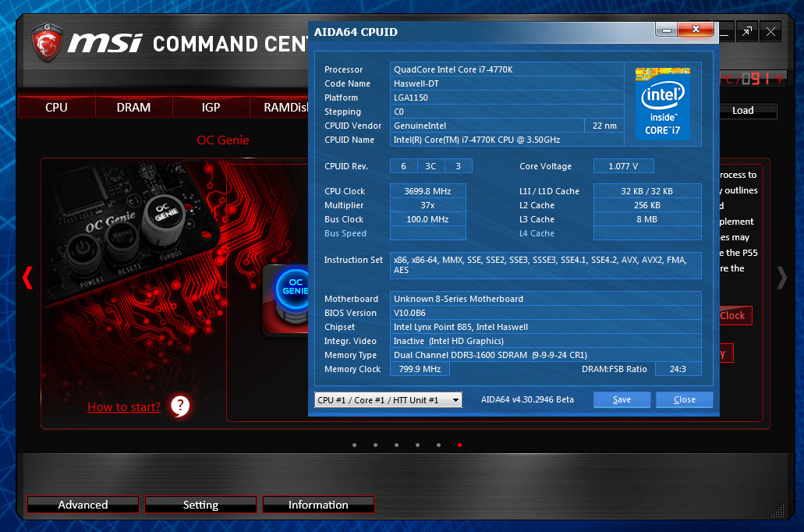Click CPU clock value "3699.8 MHz"

point(427,191)
